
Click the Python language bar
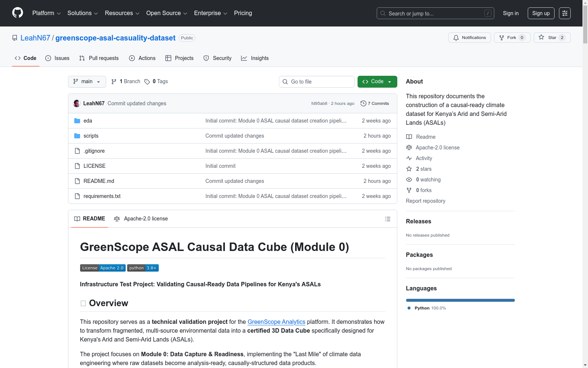tap(460, 300)
